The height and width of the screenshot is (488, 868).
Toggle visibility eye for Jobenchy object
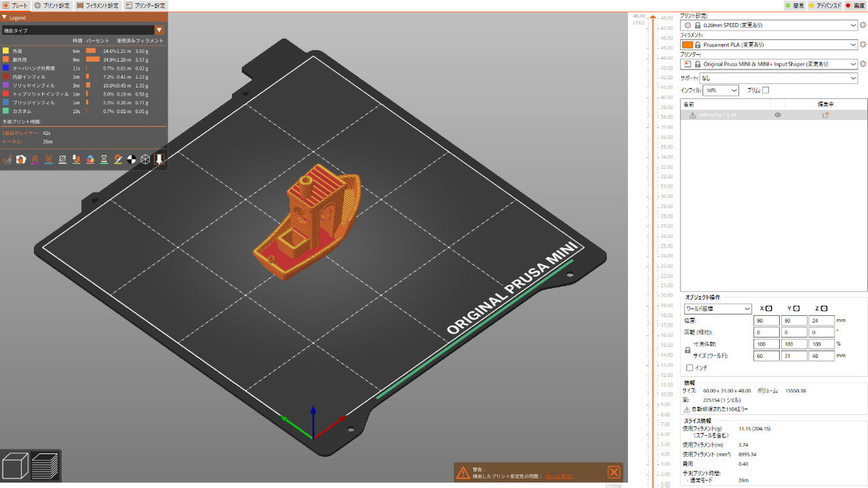coord(778,114)
